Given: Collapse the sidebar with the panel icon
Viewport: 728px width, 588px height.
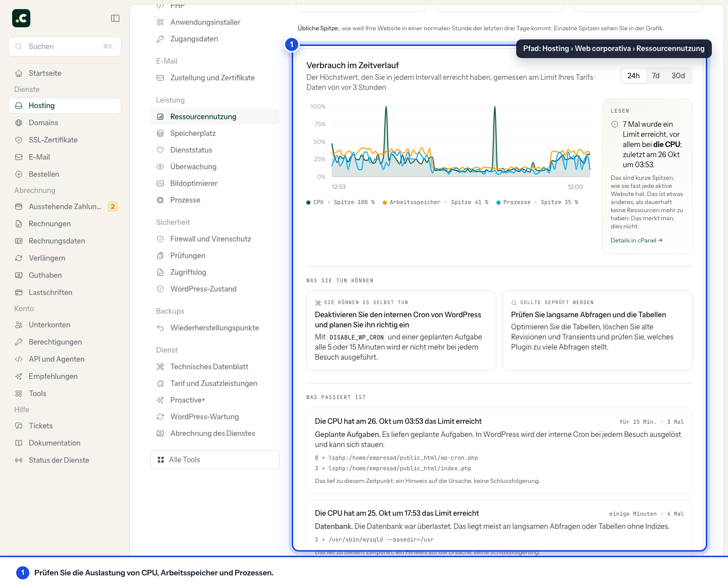Looking at the screenshot, I should [x=115, y=18].
